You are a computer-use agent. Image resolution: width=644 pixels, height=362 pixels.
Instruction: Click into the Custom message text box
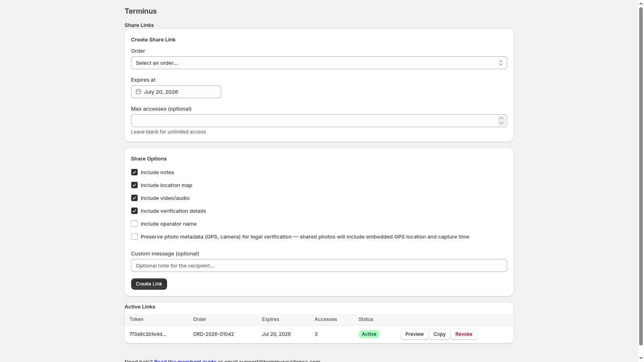pyautogui.click(x=319, y=265)
